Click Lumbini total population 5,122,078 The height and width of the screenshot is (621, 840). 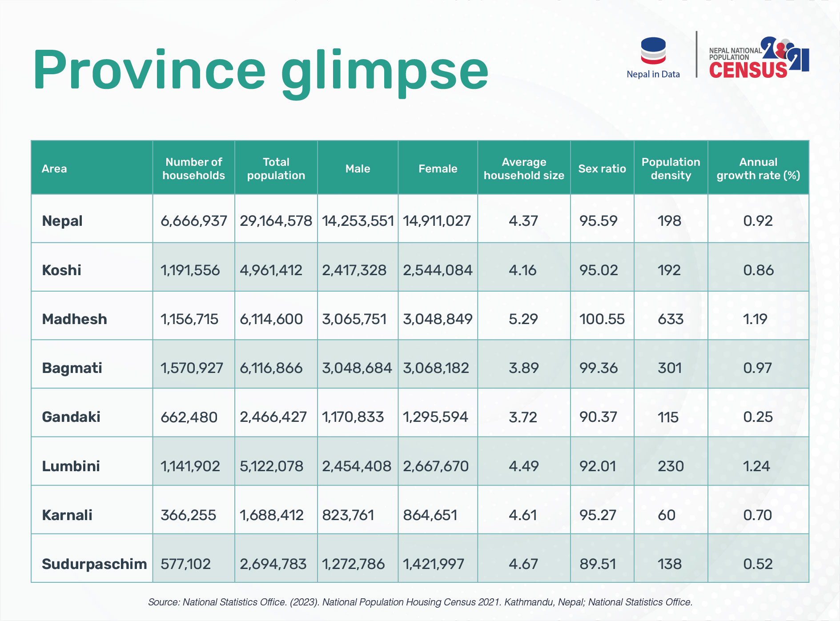click(272, 466)
